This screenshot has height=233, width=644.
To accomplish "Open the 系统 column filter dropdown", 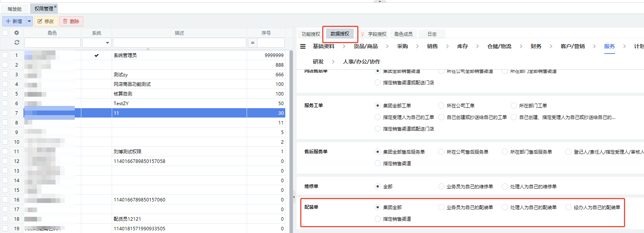I will tap(107, 43).
